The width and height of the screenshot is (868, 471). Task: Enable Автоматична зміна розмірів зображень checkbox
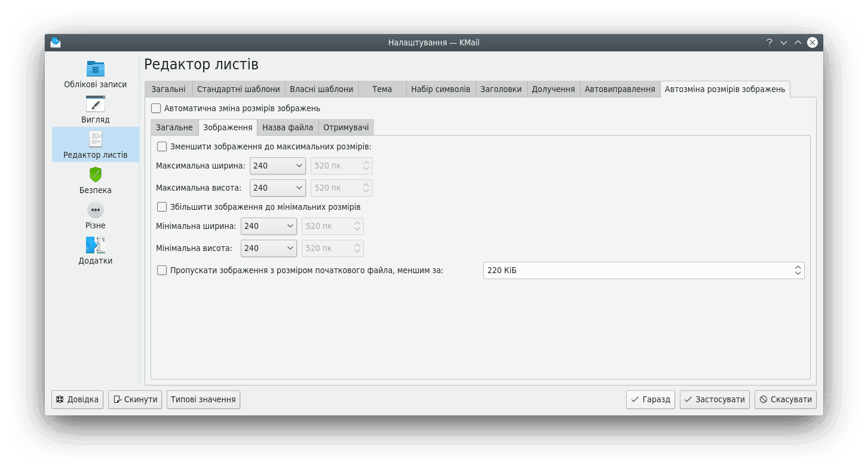pyautogui.click(x=157, y=108)
